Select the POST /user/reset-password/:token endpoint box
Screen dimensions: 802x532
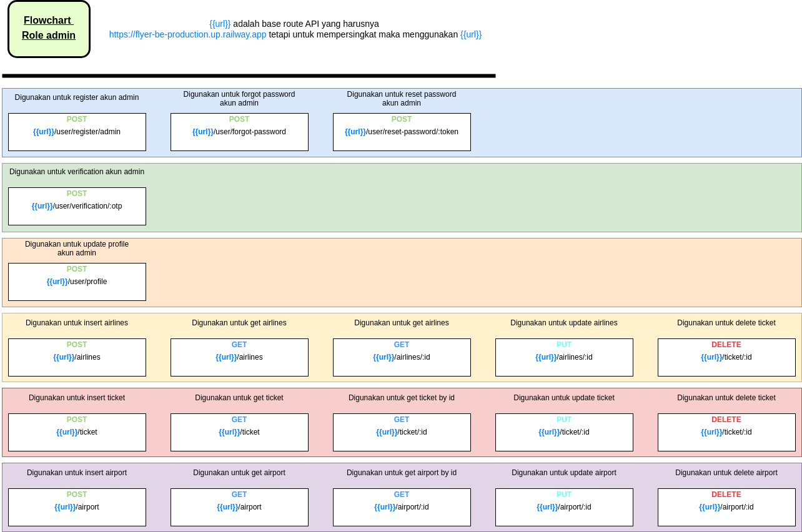point(402,132)
